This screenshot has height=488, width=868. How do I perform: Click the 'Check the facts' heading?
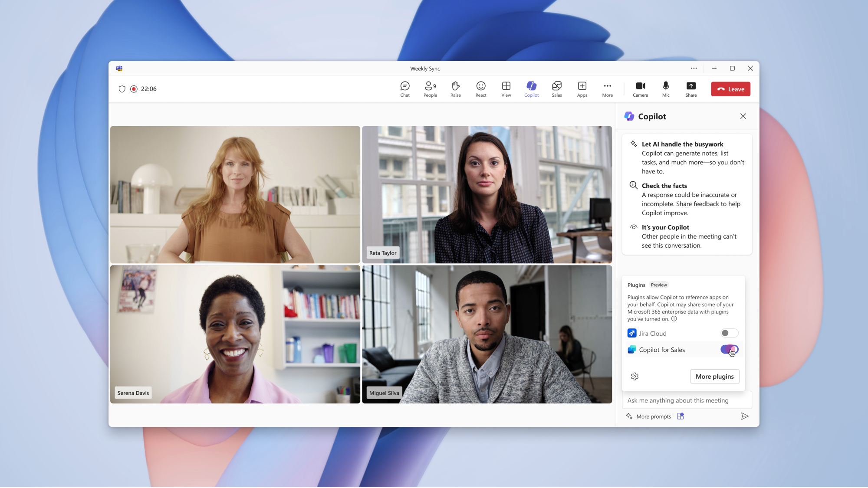click(x=664, y=186)
